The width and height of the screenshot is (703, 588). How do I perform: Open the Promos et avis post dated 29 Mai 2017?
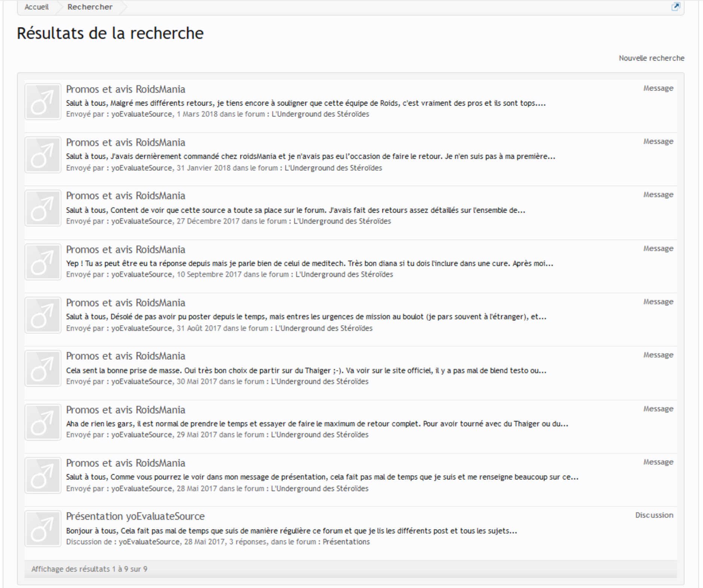(x=125, y=410)
